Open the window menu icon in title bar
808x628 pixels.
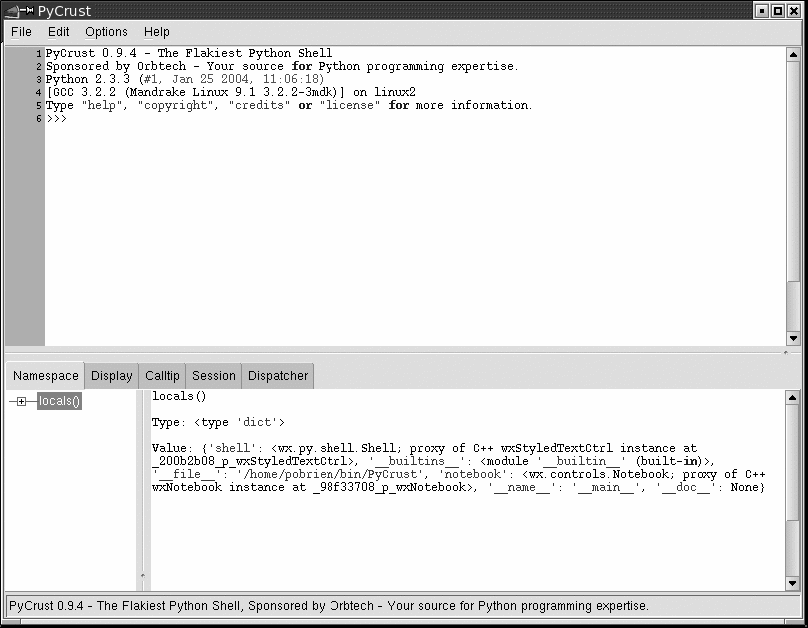14,11
